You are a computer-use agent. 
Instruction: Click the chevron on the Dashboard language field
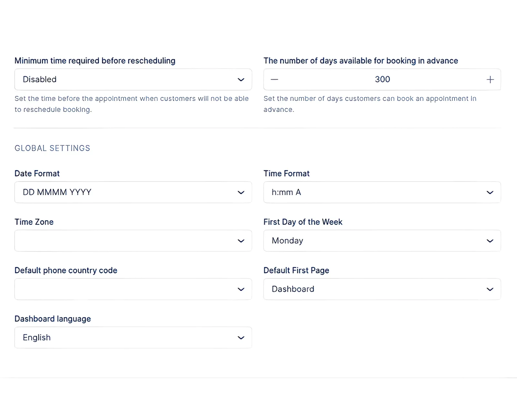pyautogui.click(x=241, y=338)
